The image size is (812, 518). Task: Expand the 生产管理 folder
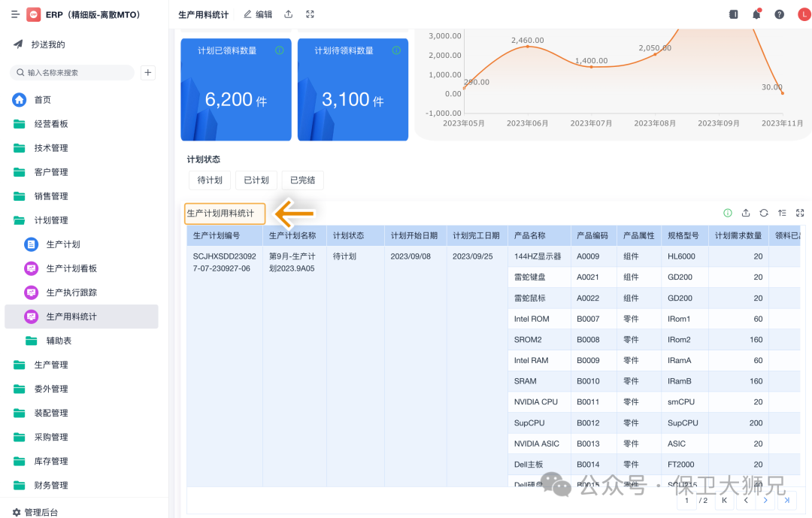click(51, 365)
